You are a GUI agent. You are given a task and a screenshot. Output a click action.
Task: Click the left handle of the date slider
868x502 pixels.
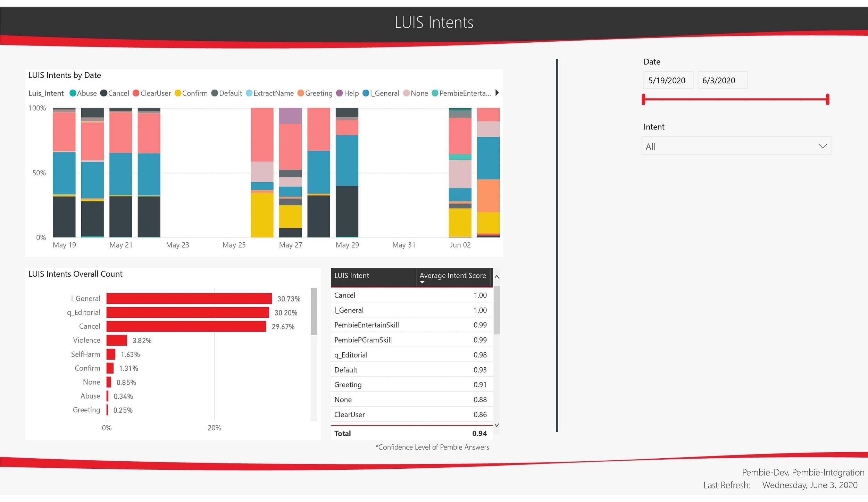[644, 99]
